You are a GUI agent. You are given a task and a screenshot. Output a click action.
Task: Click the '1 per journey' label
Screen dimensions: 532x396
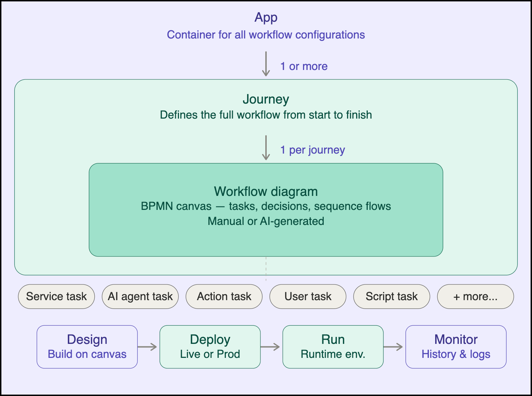(x=313, y=150)
